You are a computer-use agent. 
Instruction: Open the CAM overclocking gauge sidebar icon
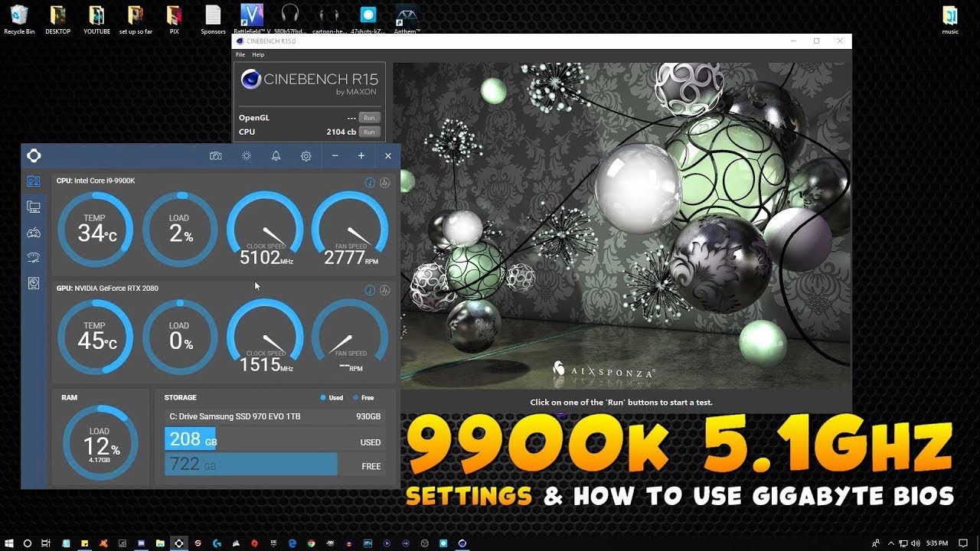click(33, 258)
